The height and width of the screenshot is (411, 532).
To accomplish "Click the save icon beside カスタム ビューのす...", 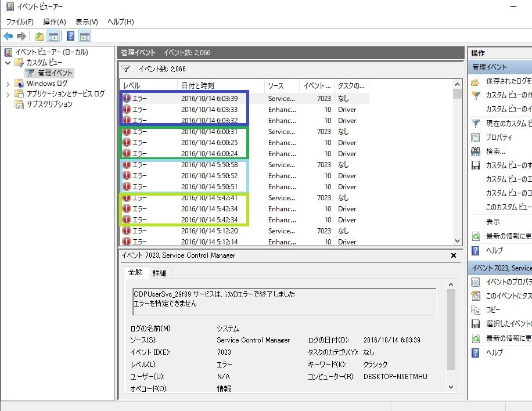I will pos(476,165).
